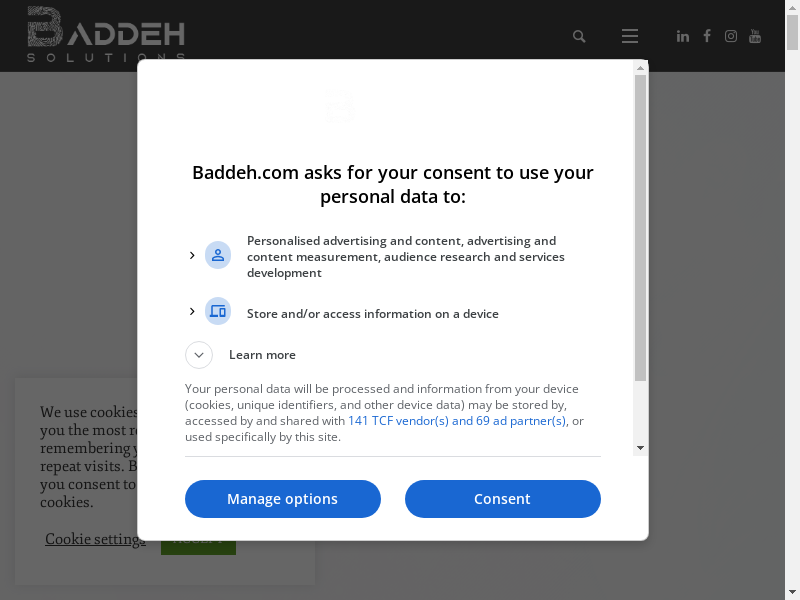Expand the personalised advertising purpose chevron
Image resolution: width=800 pixels, height=600 pixels.
coord(192,255)
